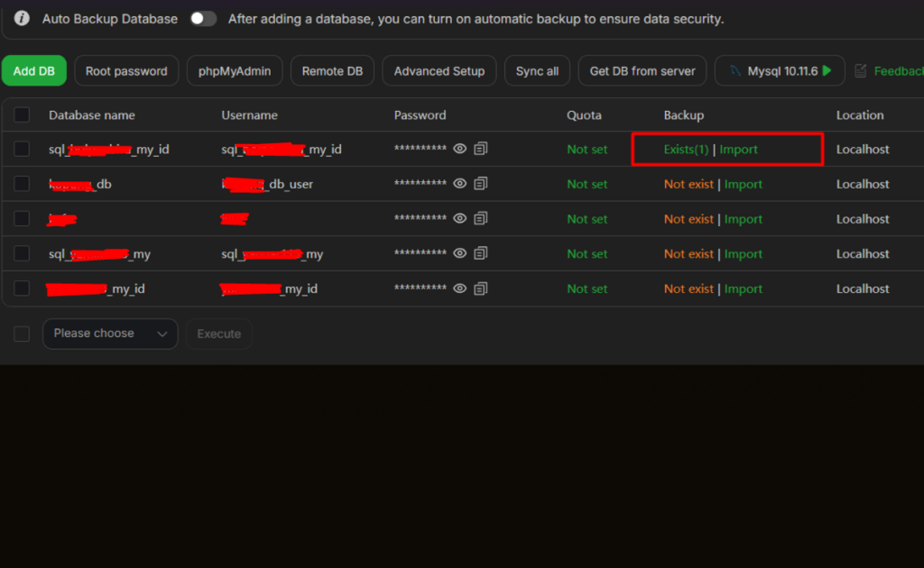Copy password of the first database row

tap(481, 149)
